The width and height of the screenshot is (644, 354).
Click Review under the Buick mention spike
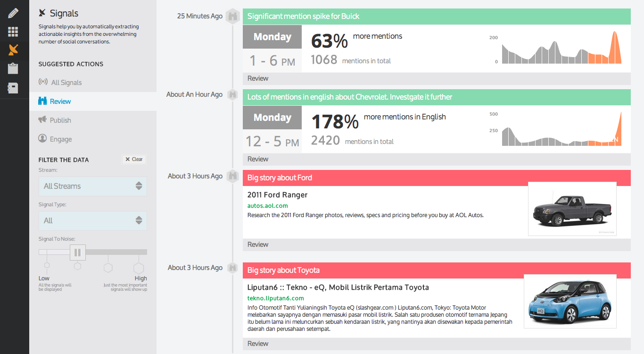258,78
